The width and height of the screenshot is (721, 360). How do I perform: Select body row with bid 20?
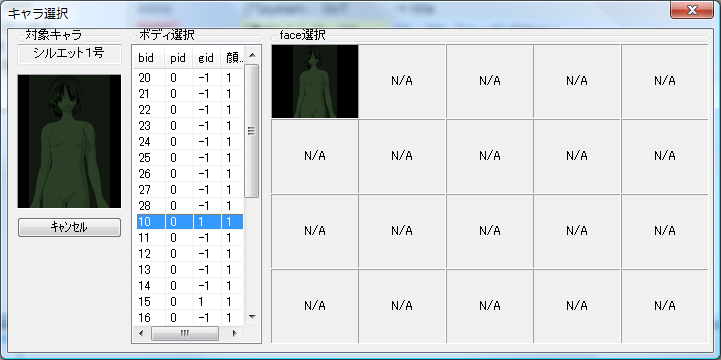[x=189, y=78]
